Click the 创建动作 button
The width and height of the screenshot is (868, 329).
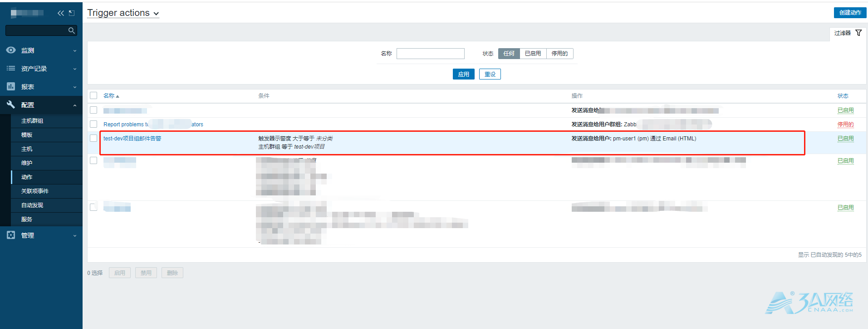click(x=850, y=13)
